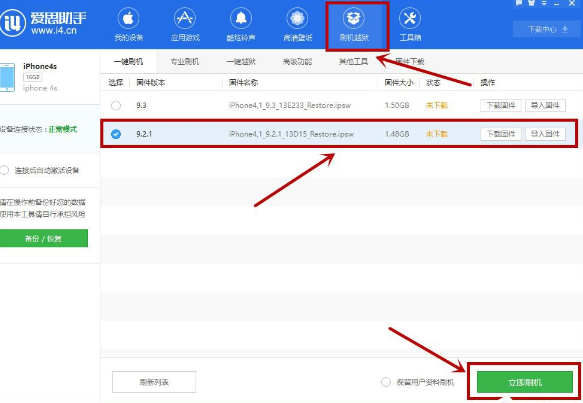The image size is (583, 403).
Task: Switch to the 其他工具 tab
Action: (x=354, y=62)
